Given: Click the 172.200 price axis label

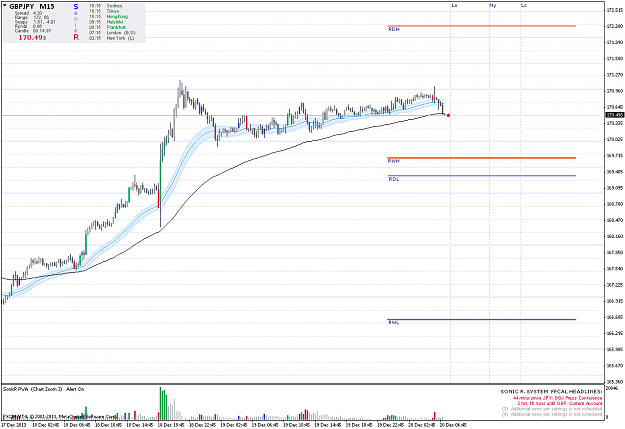Looking at the screenshot, I should coord(614,26).
